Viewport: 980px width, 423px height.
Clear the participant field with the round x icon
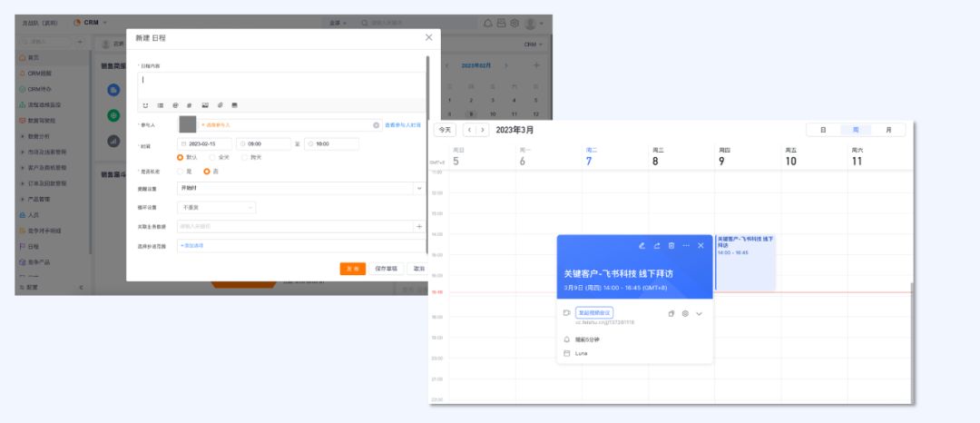click(x=377, y=125)
